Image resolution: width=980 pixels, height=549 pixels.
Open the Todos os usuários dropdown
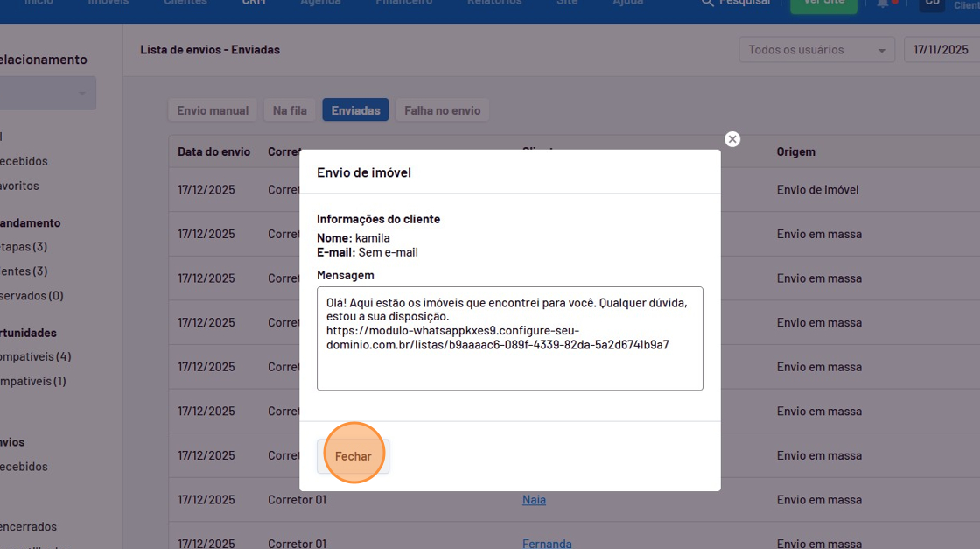tap(816, 50)
